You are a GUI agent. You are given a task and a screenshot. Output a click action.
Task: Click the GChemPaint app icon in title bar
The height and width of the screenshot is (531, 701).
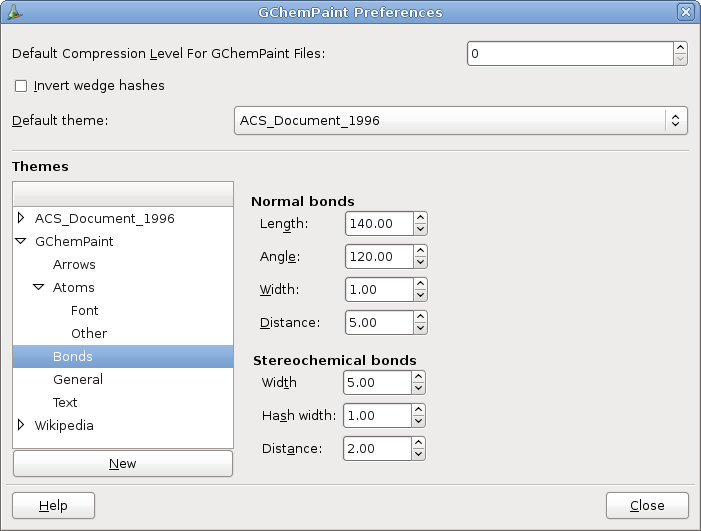point(13,12)
